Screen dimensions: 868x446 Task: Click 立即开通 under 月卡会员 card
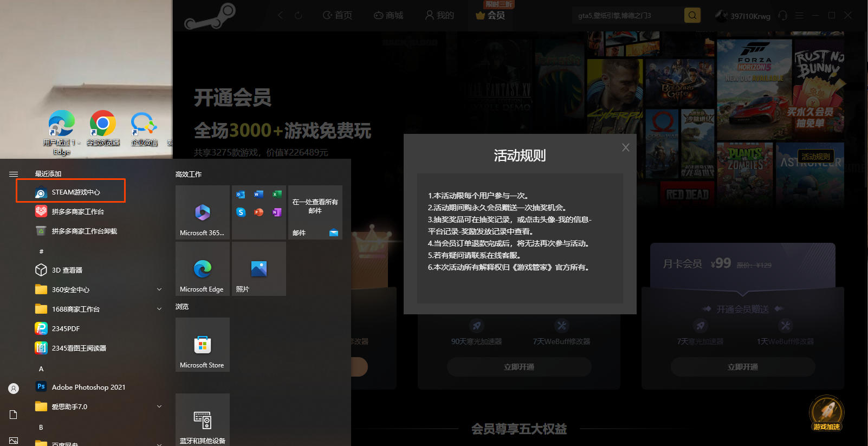[x=743, y=367]
